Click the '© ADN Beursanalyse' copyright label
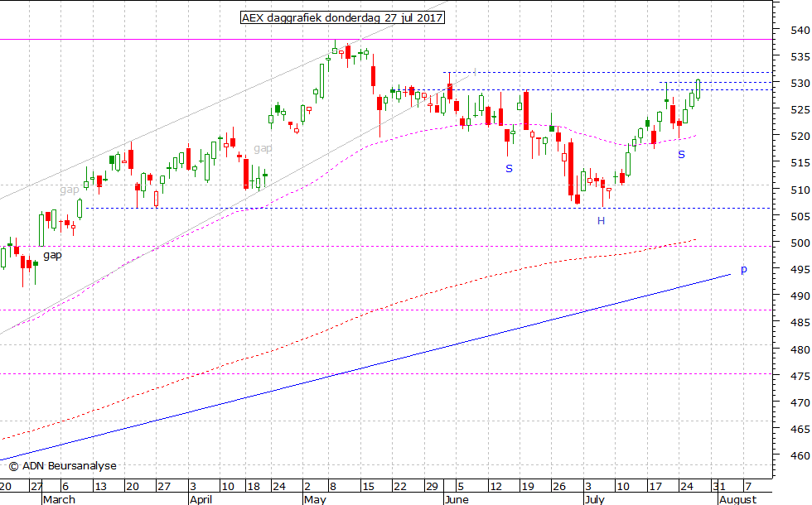Screen dimensions: 812x505 point(63,466)
